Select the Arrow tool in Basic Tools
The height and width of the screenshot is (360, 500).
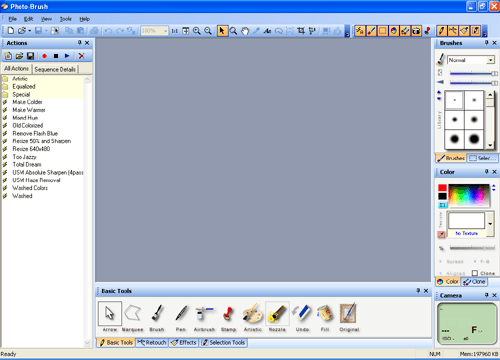(x=110, y=316)
